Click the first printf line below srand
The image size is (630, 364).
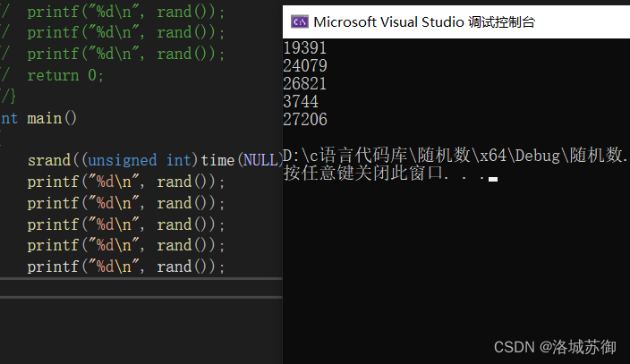pos(126,182)
